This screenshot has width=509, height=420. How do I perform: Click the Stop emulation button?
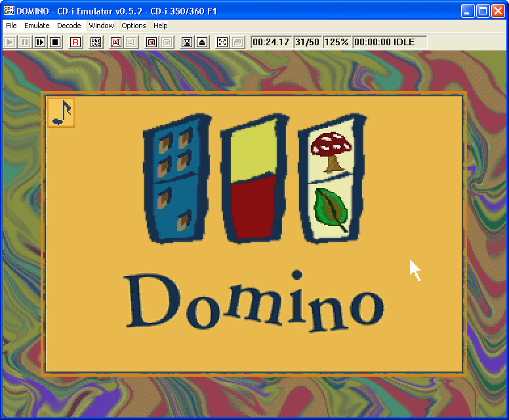coord(55,42)
